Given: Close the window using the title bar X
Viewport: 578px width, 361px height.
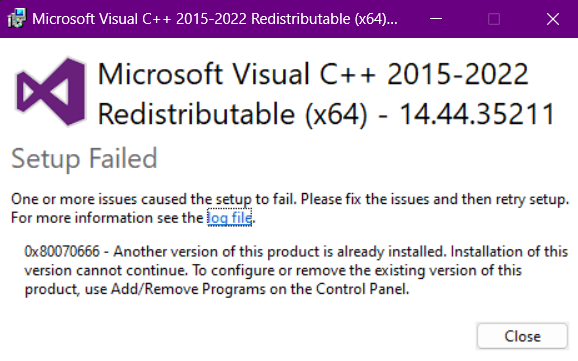Looking at the screenshot, I should 553,19.
